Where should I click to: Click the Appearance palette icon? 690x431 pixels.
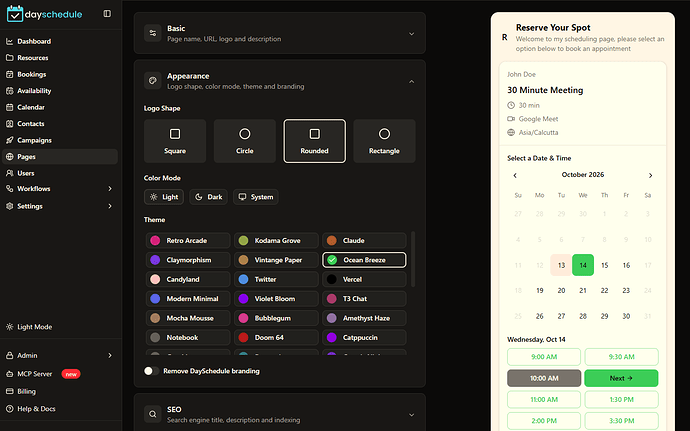(x=153, y=81)
